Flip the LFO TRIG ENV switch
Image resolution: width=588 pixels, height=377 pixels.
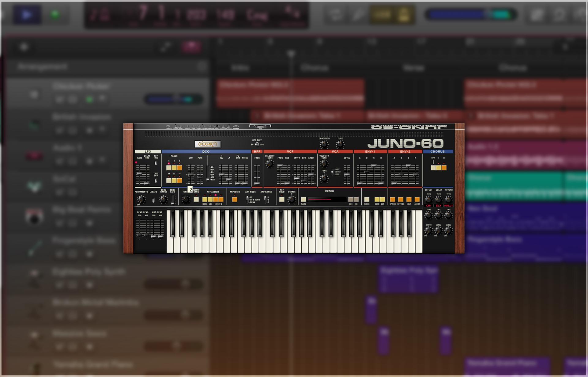[156, 180]
